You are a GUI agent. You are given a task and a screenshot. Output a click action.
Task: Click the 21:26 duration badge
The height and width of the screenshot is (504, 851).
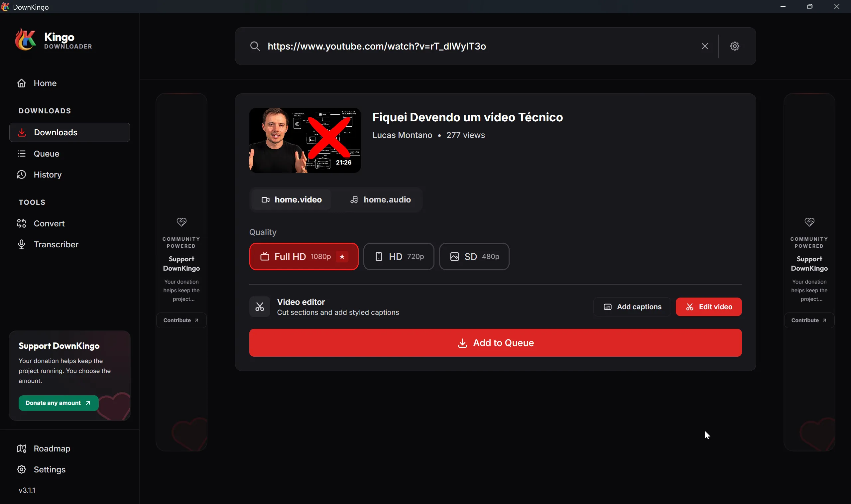pyautogui.click(x=344, y=162)
